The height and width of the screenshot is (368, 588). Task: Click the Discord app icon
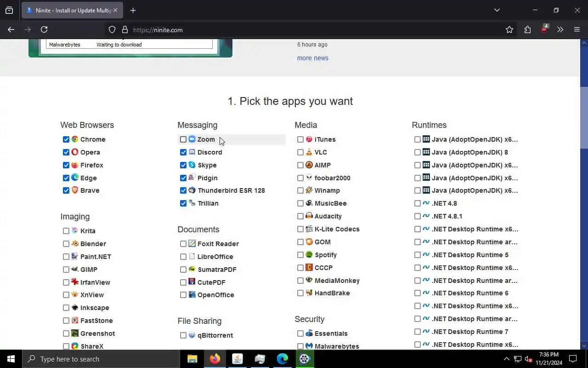pyautogui.click(x=192, y=152)
